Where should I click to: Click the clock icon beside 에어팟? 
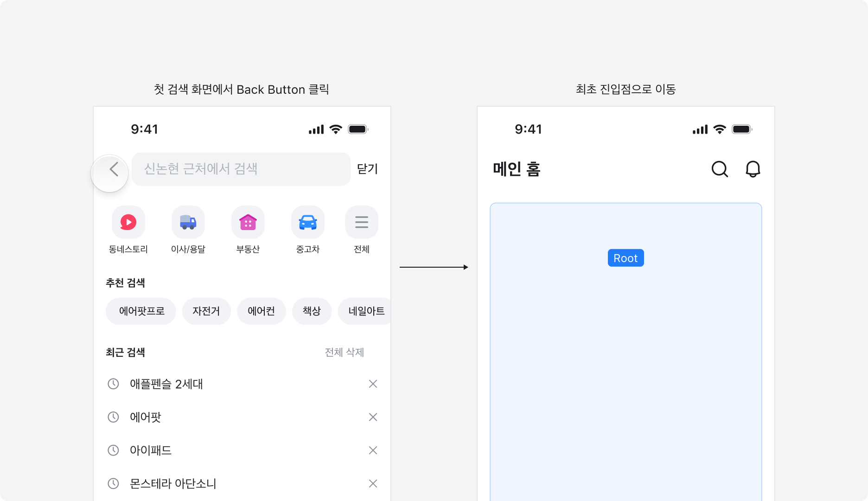point(113,417)
